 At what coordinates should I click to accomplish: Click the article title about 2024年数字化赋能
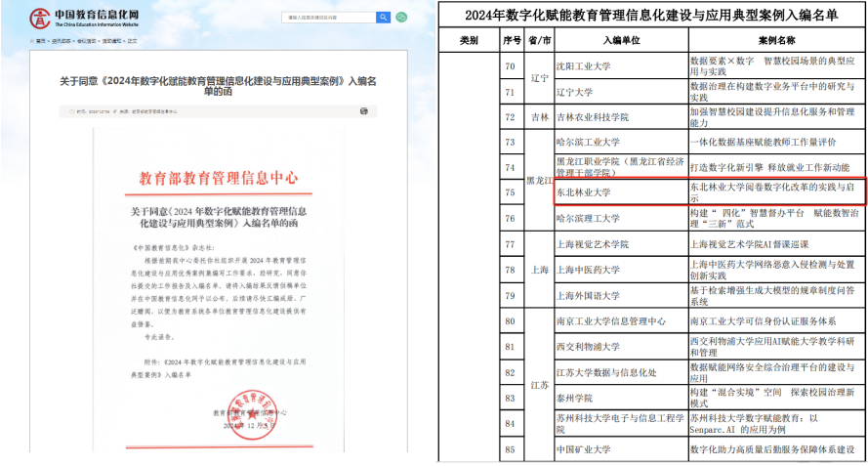click(x=216, y=85)
